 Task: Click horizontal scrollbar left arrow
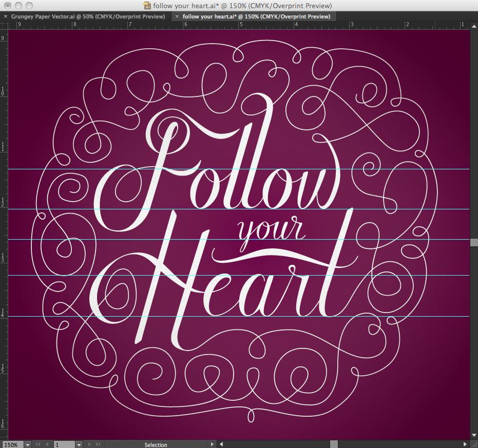click(221, 444)
